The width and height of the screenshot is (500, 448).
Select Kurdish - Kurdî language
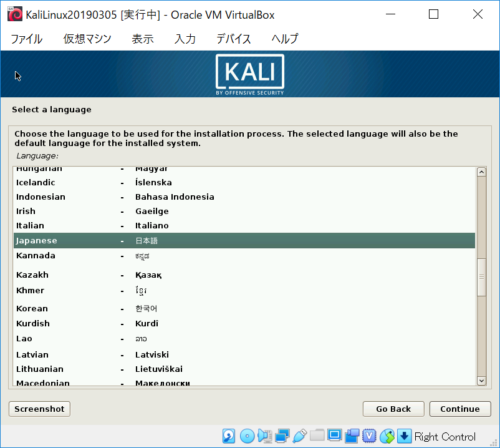pos(244,324)
